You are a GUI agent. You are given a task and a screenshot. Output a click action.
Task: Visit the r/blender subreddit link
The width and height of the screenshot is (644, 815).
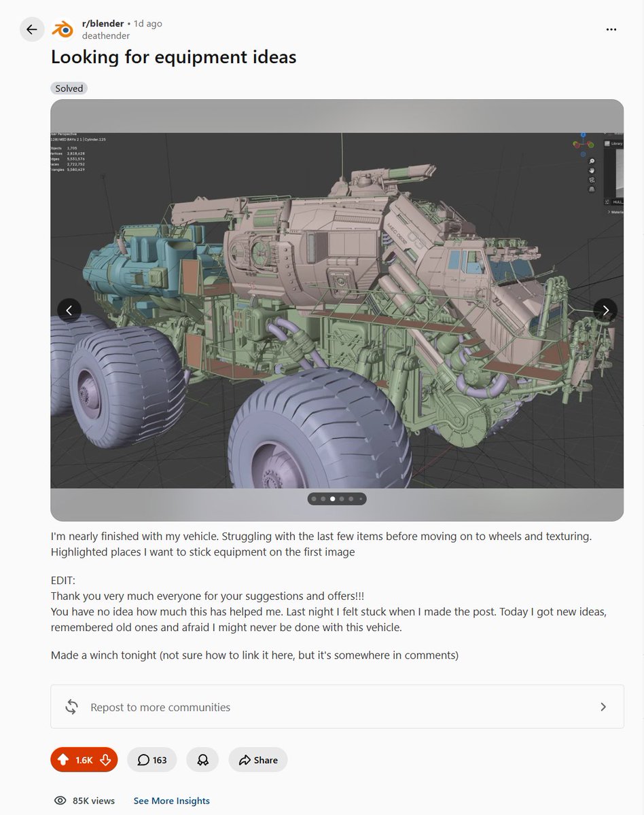103,24
